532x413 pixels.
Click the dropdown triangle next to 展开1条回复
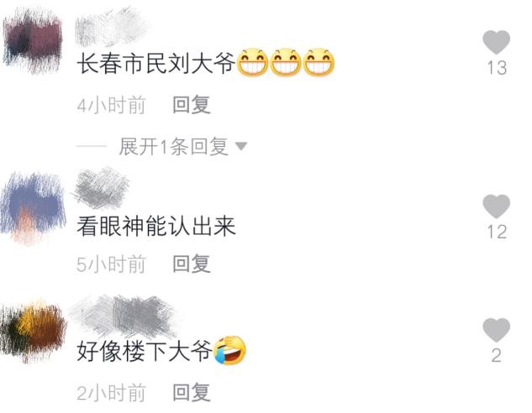(241, 146)
